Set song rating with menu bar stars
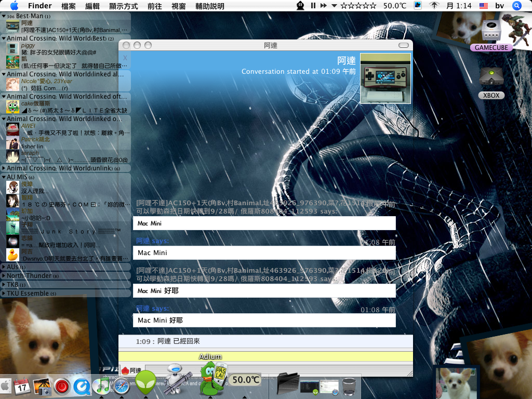The height and width of the screenshot is (399, 532). 358,6
